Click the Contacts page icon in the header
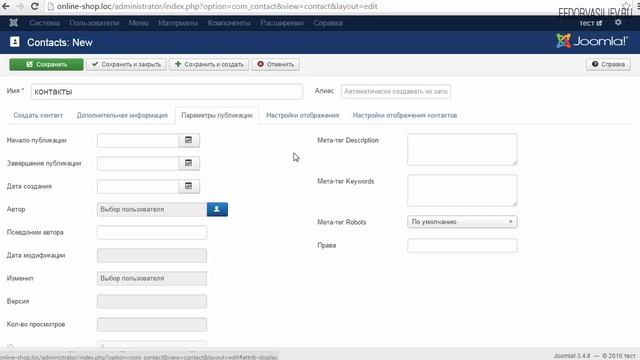This screenshot has width=640, height=360. point(15,42)
